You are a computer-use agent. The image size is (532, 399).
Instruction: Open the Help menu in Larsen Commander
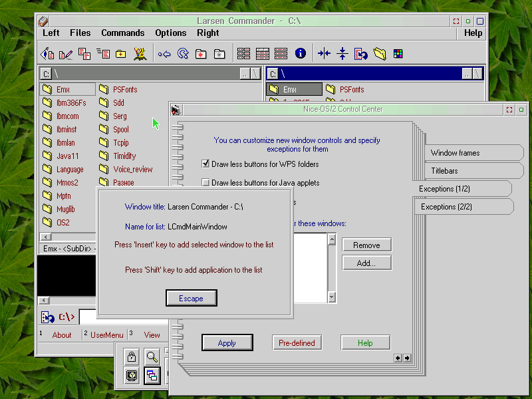click(x=473, y=33)
